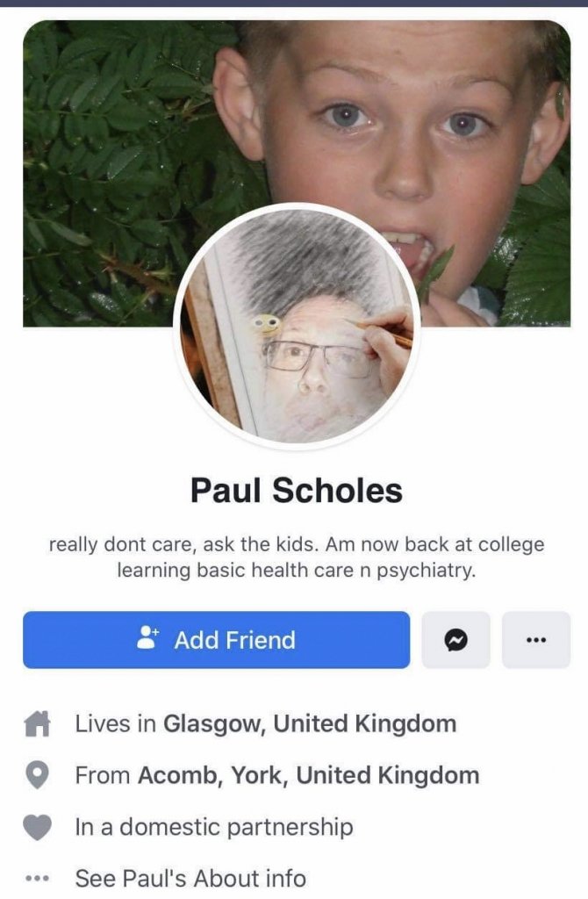
Task: Tap the location pin icon beside From
Action: (37, 776)
